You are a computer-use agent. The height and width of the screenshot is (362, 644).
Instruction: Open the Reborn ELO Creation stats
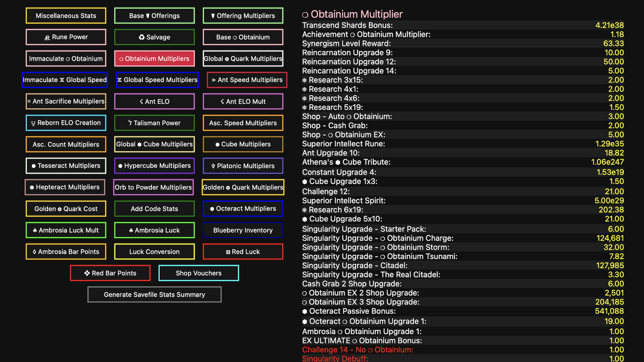66,123
